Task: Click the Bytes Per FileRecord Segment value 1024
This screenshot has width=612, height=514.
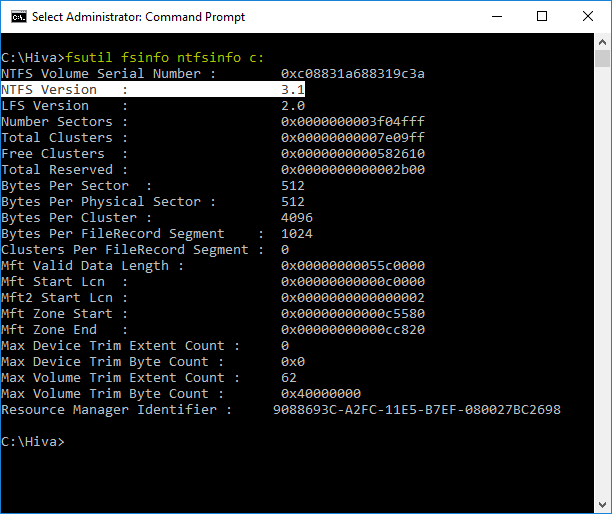Action: (297, 234)
